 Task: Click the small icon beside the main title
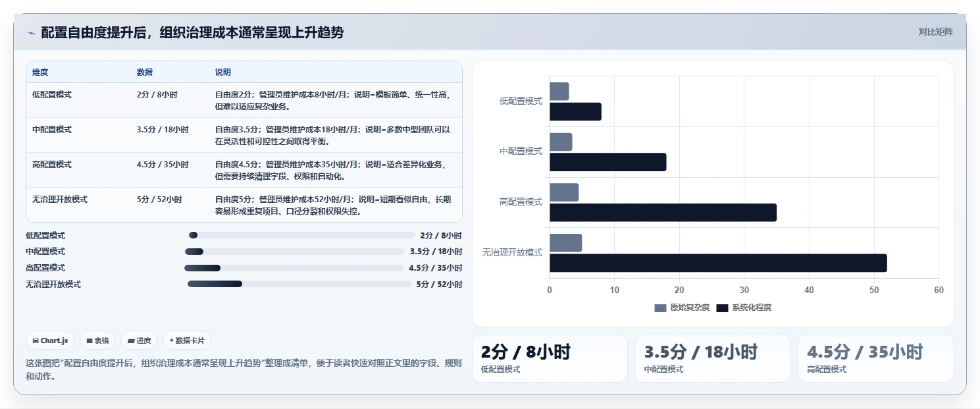tap(31, 33)
